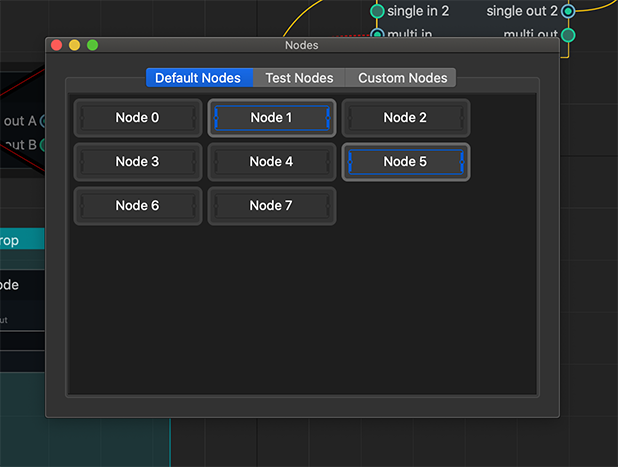Click the highlighted Node 5 item
This screenshot has height=467, width=618.
(405, 162)
